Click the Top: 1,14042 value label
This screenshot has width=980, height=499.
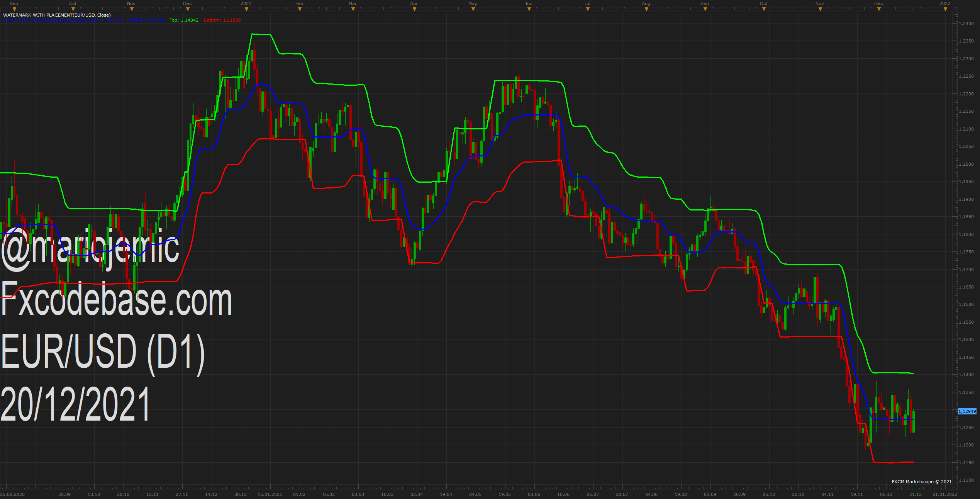[x=184, y=20]
